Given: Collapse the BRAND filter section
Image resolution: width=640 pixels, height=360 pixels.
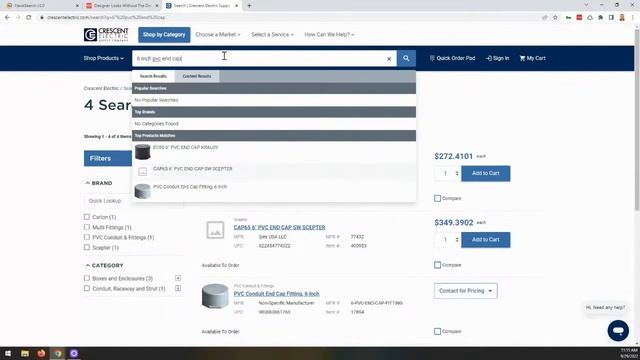Looking at the screenshot, I should point(99,183).
